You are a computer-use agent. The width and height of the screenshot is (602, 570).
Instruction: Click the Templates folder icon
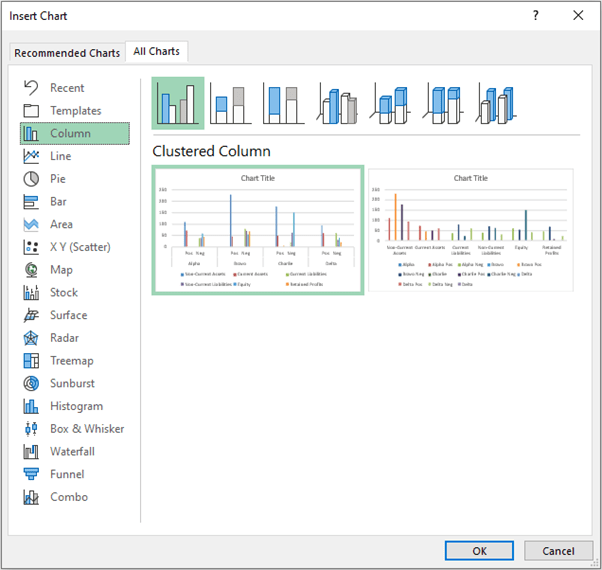(31, 111)
